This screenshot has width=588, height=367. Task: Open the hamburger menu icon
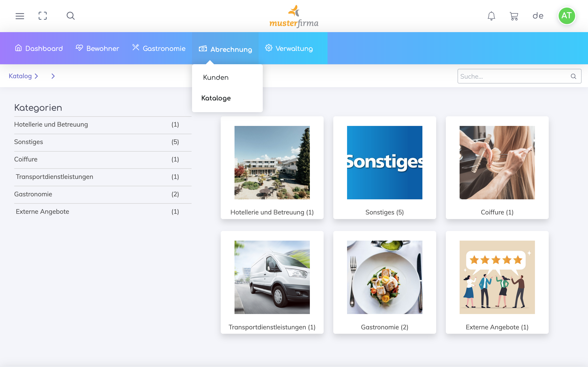20,16
